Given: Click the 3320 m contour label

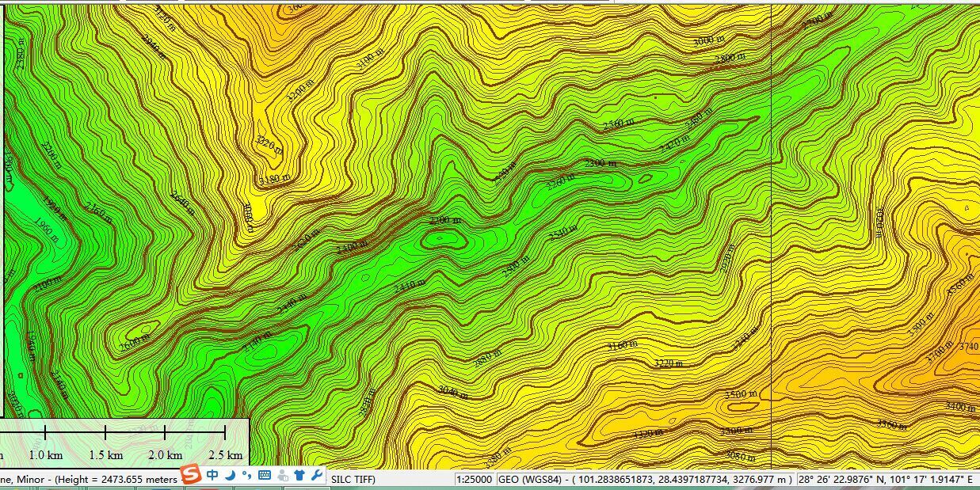Looking at the screenshot, I should point(648,434).
